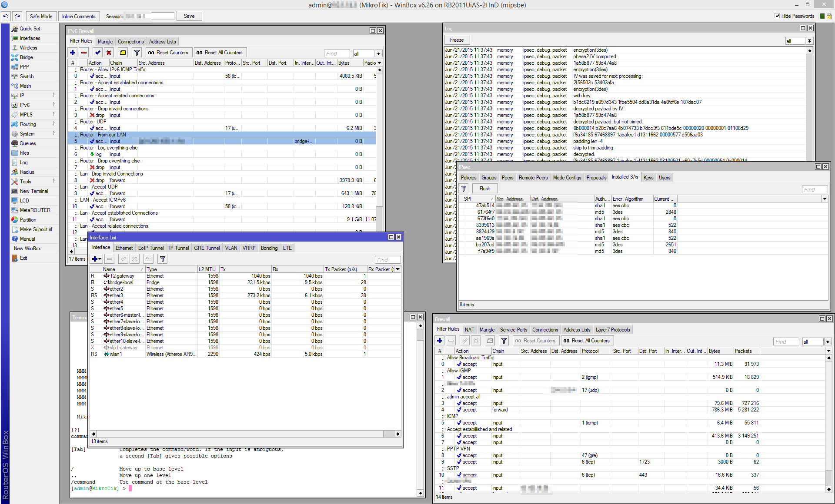Open the Manual entry in the sidebar

27,239
